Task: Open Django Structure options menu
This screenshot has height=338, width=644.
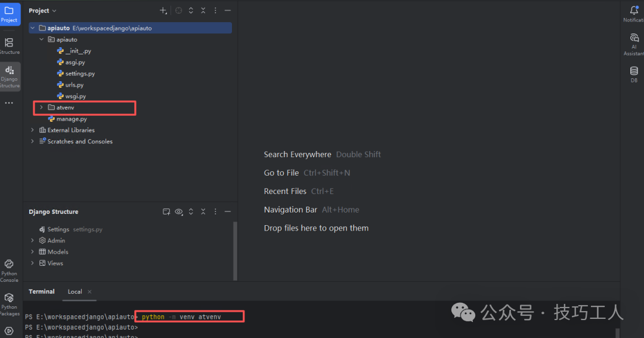Action: 215,212
